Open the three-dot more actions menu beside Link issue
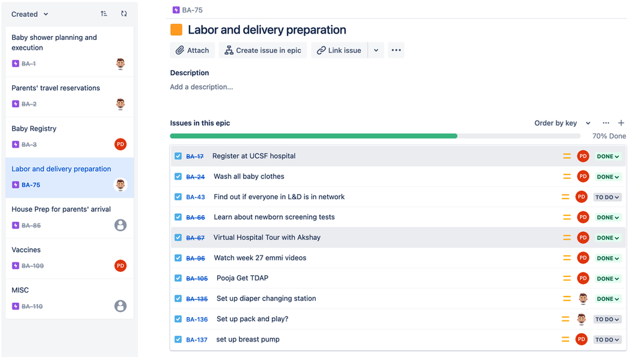Image resolution: width=644 pixels, height=357 pixels. point(396,50)
